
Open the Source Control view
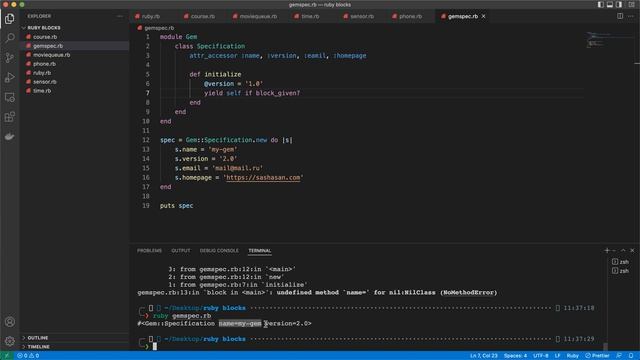point(9,58)
